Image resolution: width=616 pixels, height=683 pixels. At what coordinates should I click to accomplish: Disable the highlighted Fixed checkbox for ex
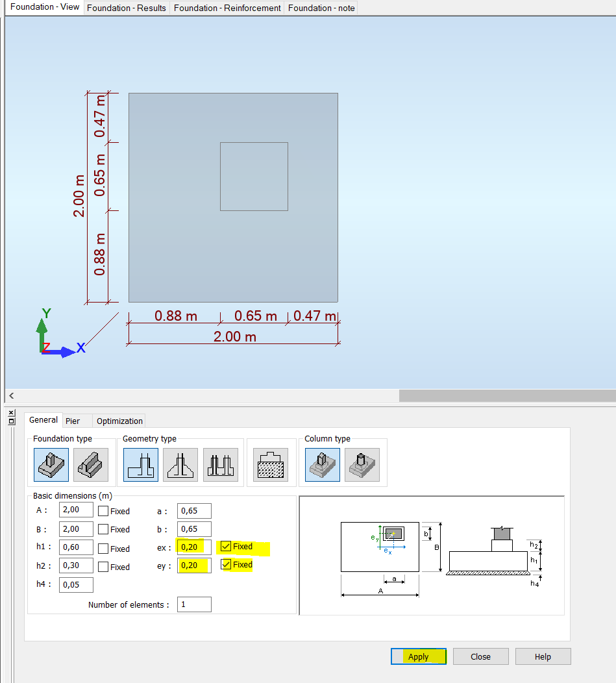coord(226,546)
